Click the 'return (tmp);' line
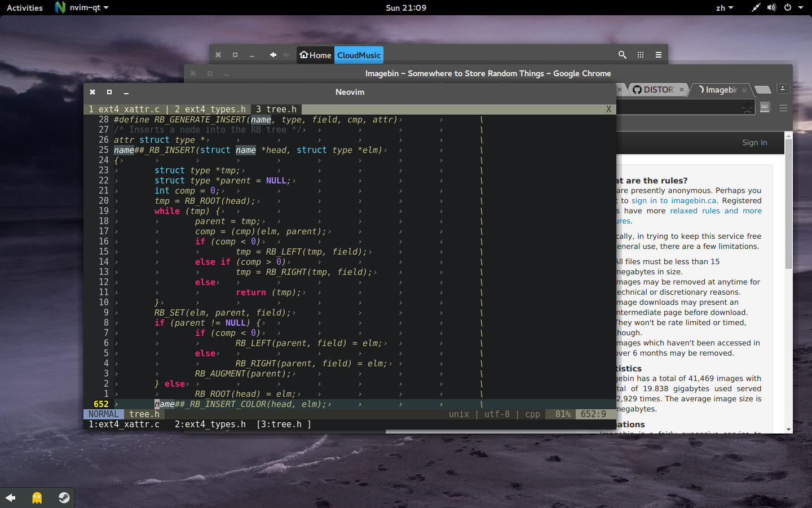Screen dimensions: 812x508 click(269, 292)
